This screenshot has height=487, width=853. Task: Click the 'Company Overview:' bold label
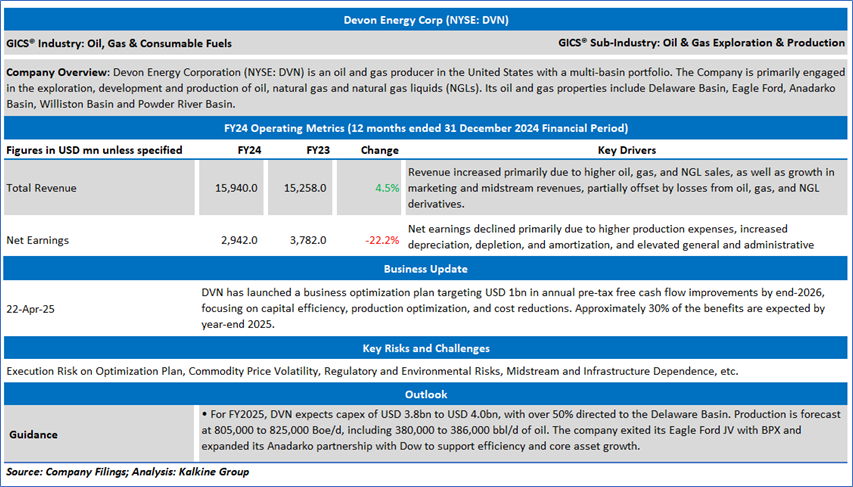click(x=58, y=72)
